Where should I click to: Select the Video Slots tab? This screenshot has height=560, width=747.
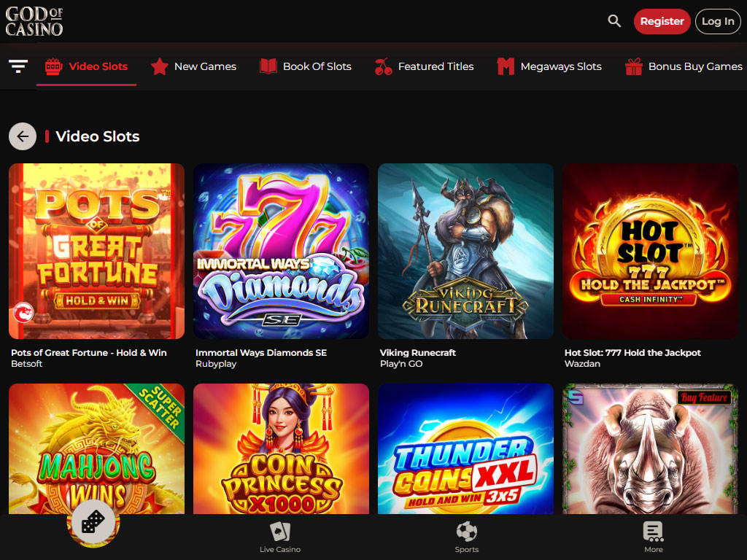coord(86,66)
